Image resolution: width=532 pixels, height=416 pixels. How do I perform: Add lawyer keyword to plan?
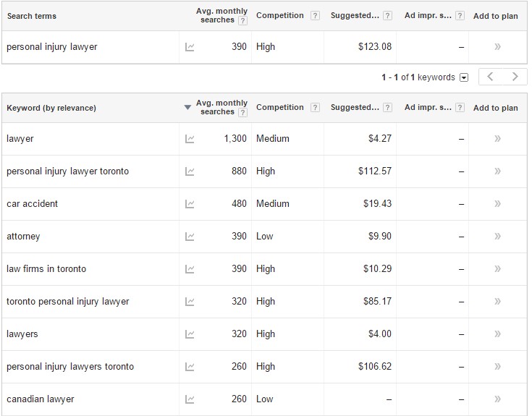coord(497,139)
